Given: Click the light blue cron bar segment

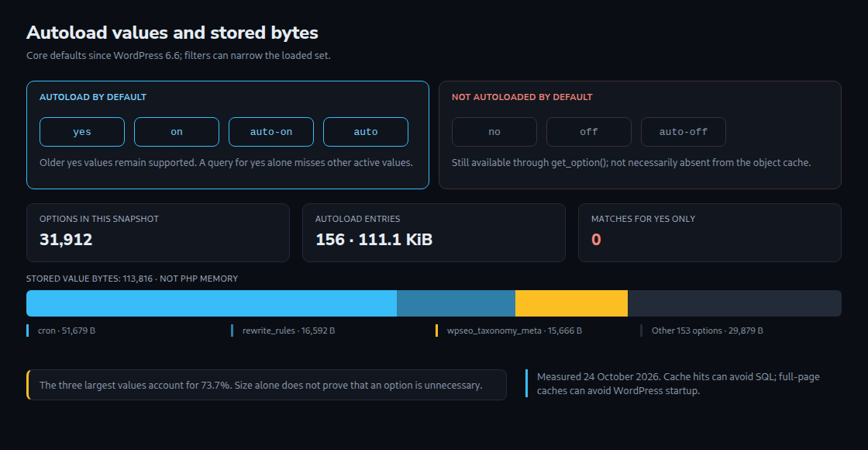Looking at the screenshot, I should click(212, 303).
